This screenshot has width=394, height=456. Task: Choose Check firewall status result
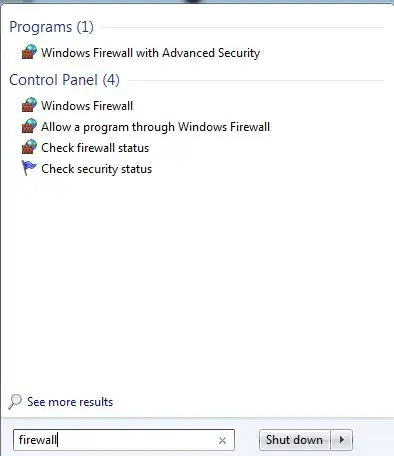95,148
